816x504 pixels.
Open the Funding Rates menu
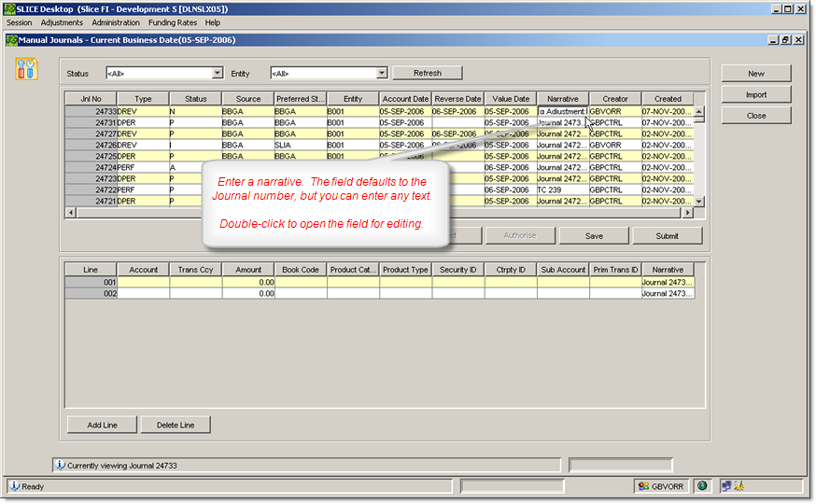[174, 22]
